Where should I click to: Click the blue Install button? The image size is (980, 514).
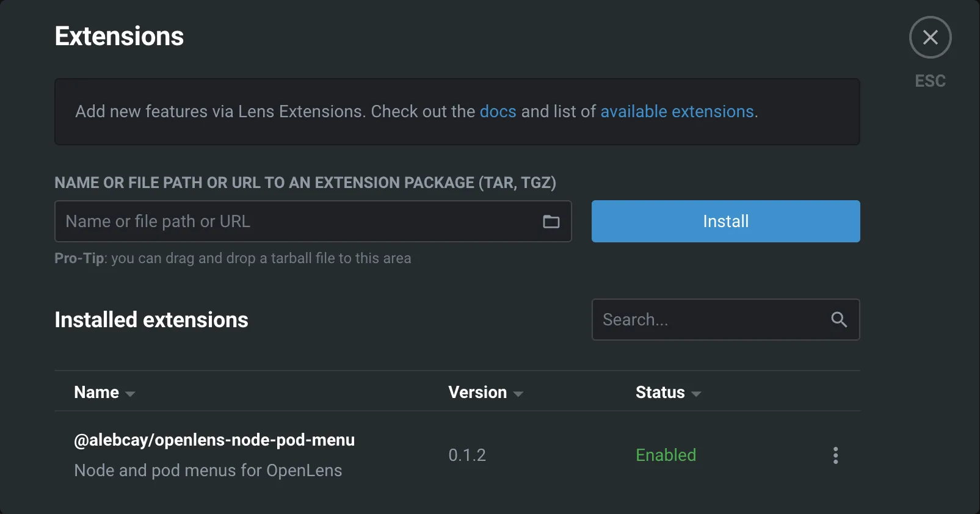coord(725,221)
